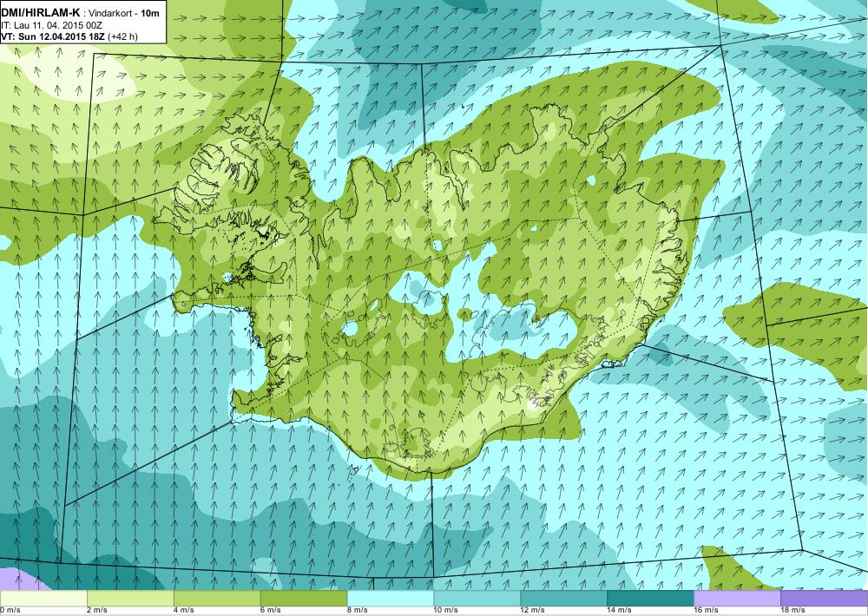
Task: Click the DMI/HIRLAM-K title text
Action: pos(41,13)
